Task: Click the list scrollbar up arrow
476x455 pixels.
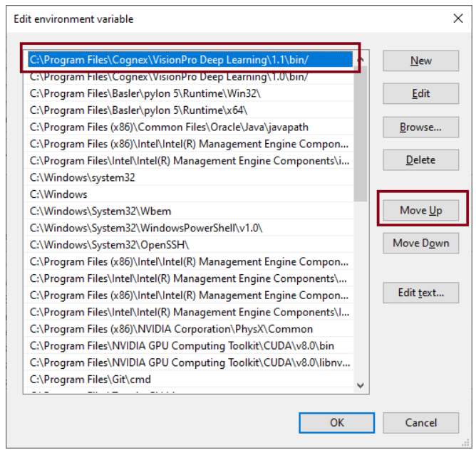Action: (x=361, y=61)
